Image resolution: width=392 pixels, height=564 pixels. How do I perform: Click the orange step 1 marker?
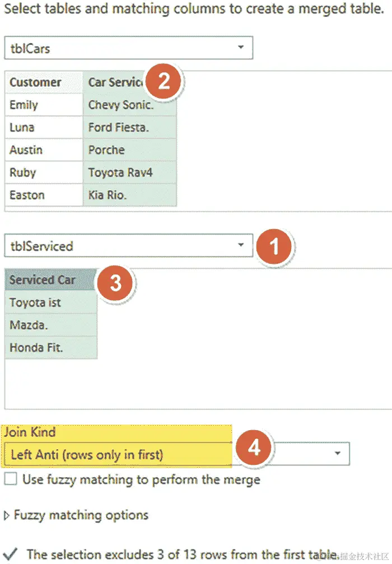274,247
